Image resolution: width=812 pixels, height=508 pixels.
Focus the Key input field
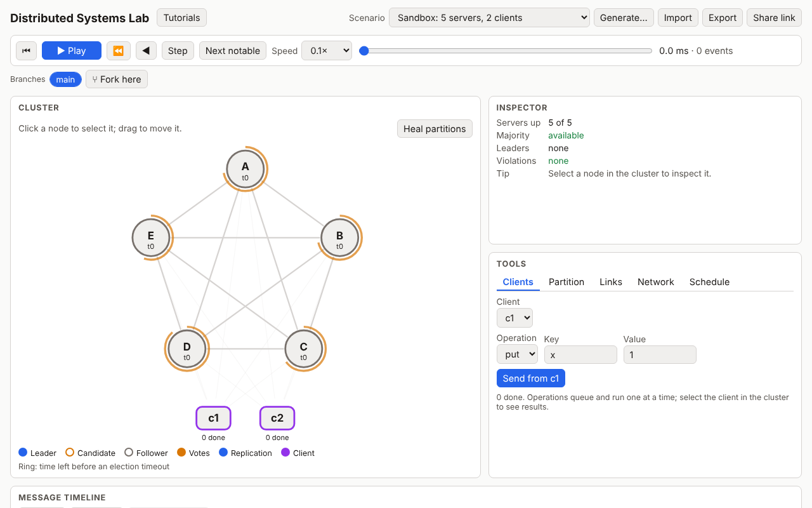[x=580, y=355]
